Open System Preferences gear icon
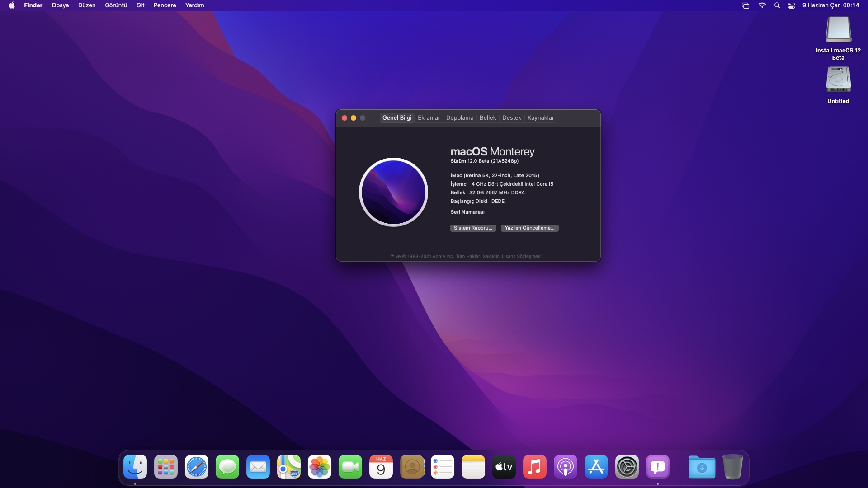 tap(627, 467)
